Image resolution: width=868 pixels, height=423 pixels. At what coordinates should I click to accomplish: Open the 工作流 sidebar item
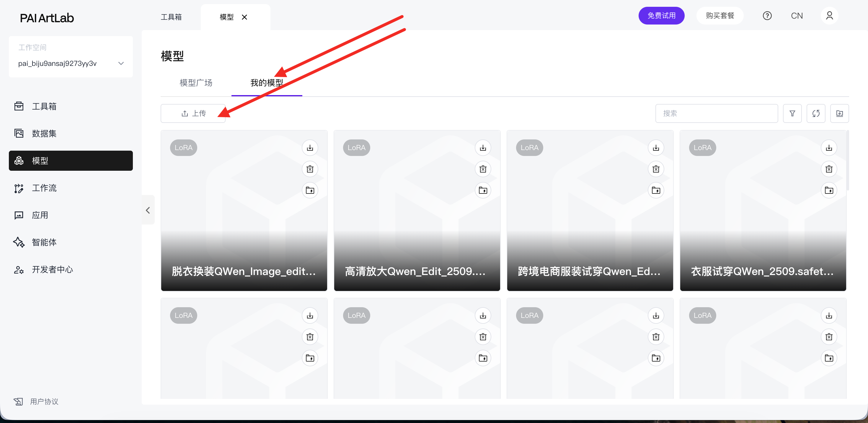pyautogui.click(x=71, y=188)
